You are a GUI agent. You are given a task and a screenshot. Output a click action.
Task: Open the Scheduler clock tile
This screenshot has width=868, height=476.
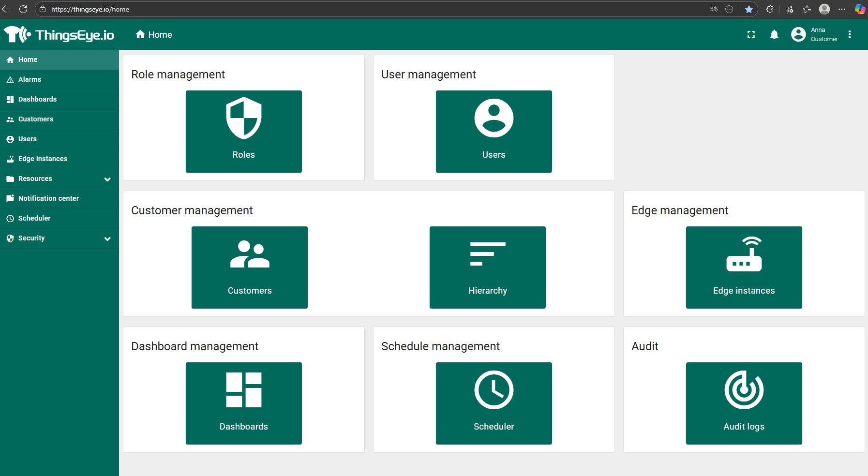(494, 403)
